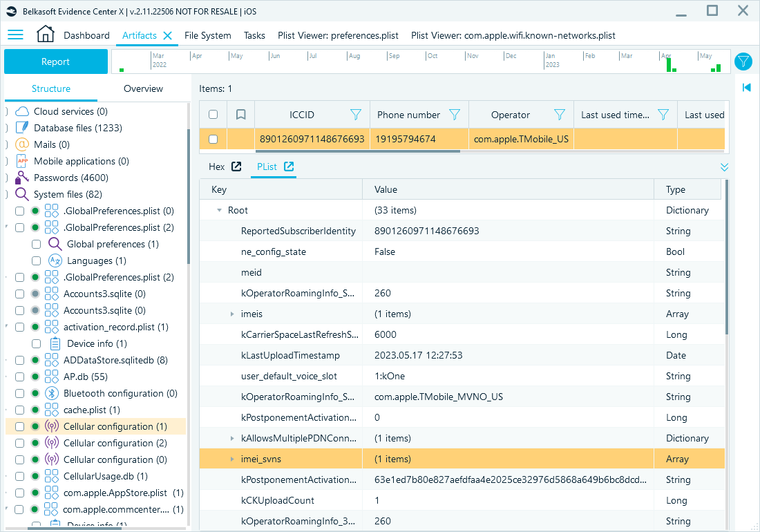The height and width of the screenshot is (532, 760).
Task: Click the Cellular configuration (2) antenna icon
Action: tap(51, 443)
